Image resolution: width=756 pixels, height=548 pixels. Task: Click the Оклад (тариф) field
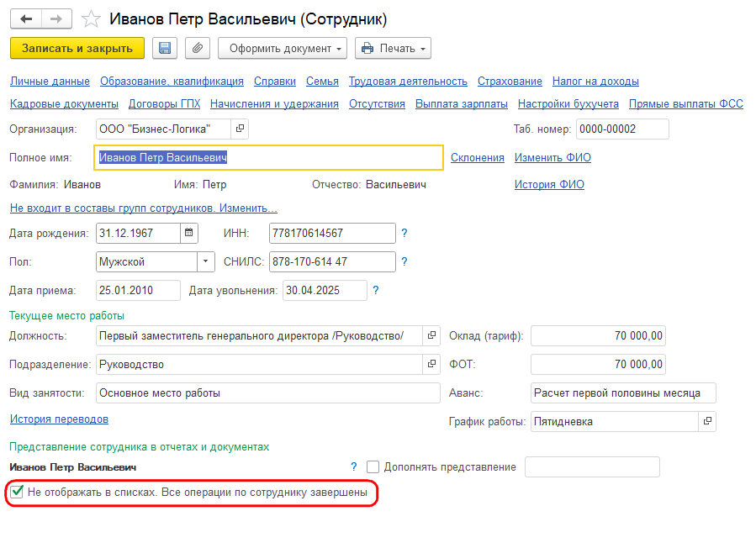click(599, 335)
